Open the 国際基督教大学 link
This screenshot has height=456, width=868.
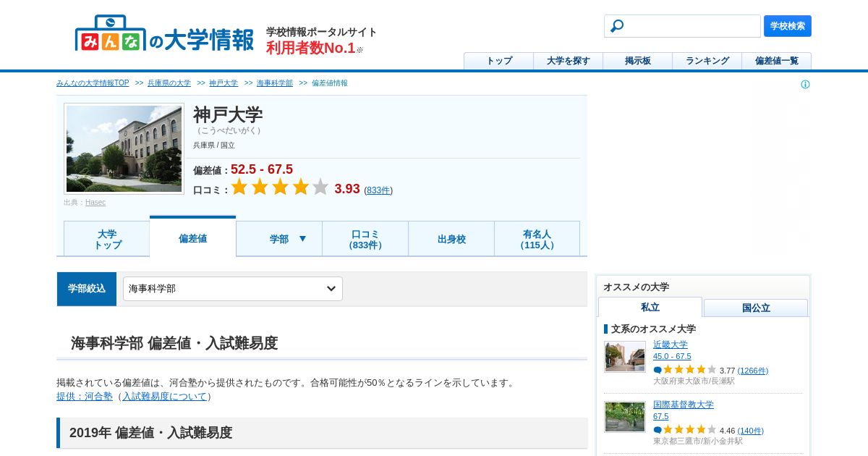point(684,405)
